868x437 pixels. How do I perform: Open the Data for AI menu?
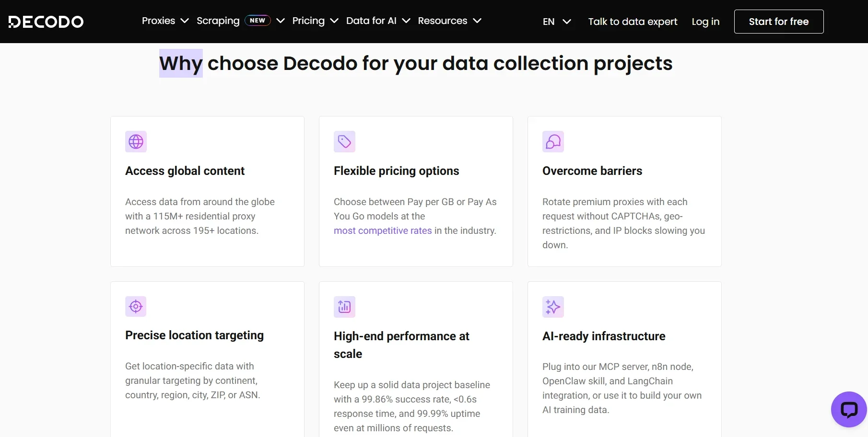[371, 21]
